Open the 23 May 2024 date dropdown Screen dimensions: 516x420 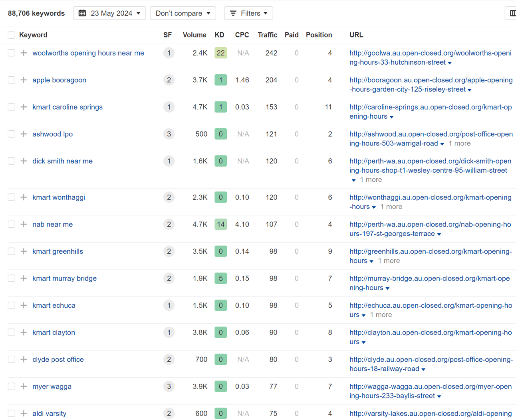[109, 13]
